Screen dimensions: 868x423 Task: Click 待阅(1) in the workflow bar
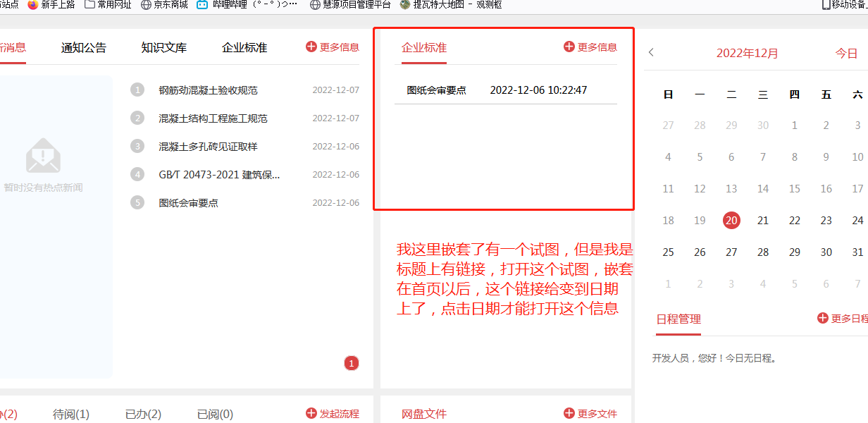point(70,415)
